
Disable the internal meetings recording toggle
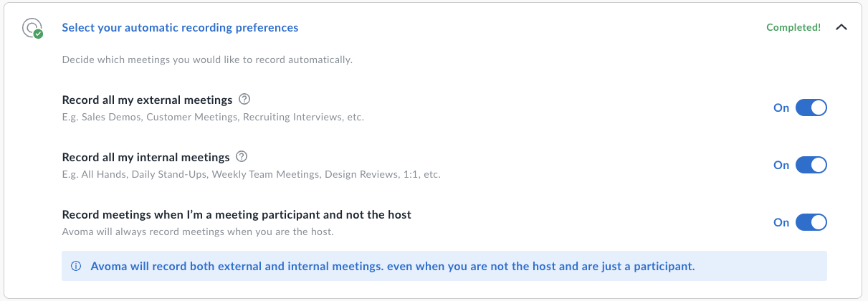(811, 166)
